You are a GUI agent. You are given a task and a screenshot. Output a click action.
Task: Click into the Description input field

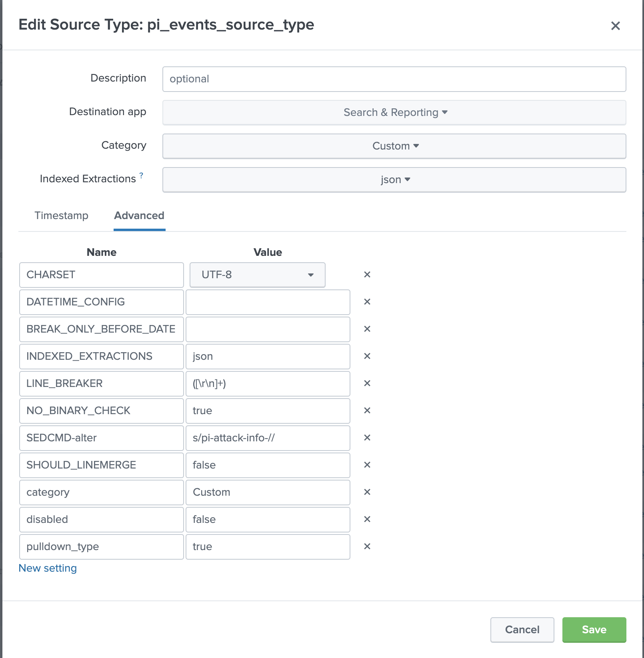click(x=394, y=79)
